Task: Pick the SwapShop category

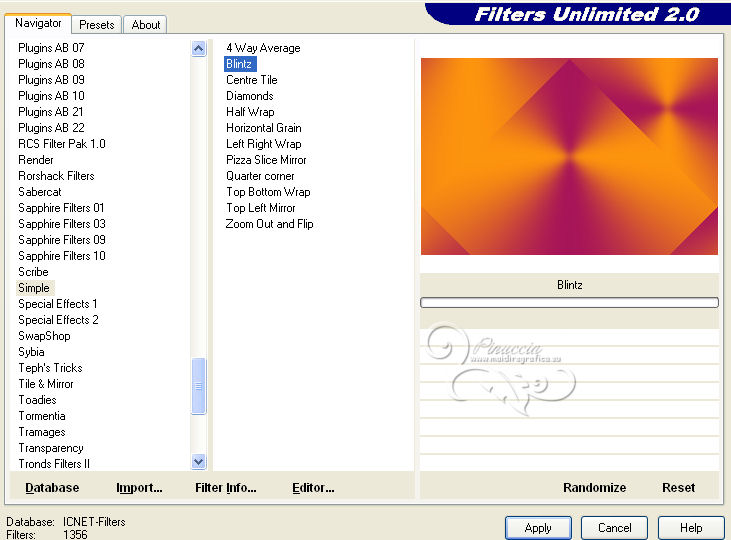Action: coord(44,336)
